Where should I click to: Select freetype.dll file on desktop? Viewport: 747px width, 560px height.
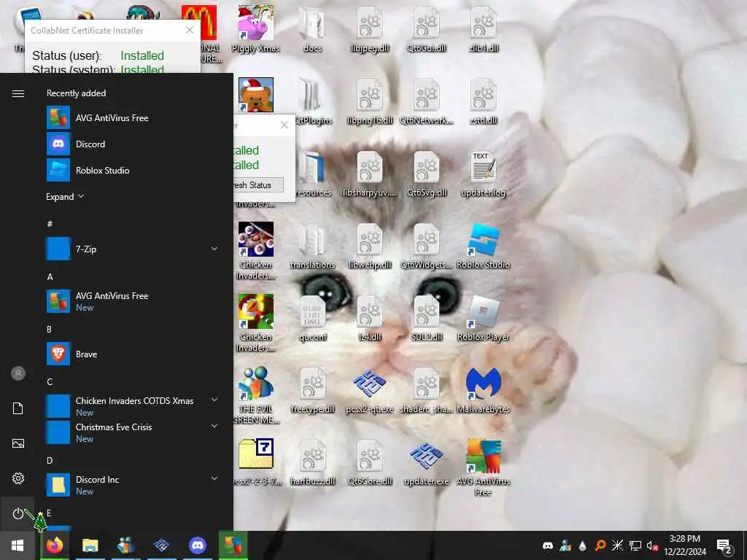tap(312, 390)
